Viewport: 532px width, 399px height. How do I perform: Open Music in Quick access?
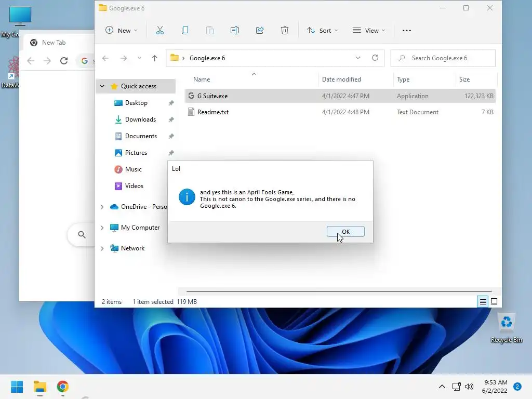[134, 169]
